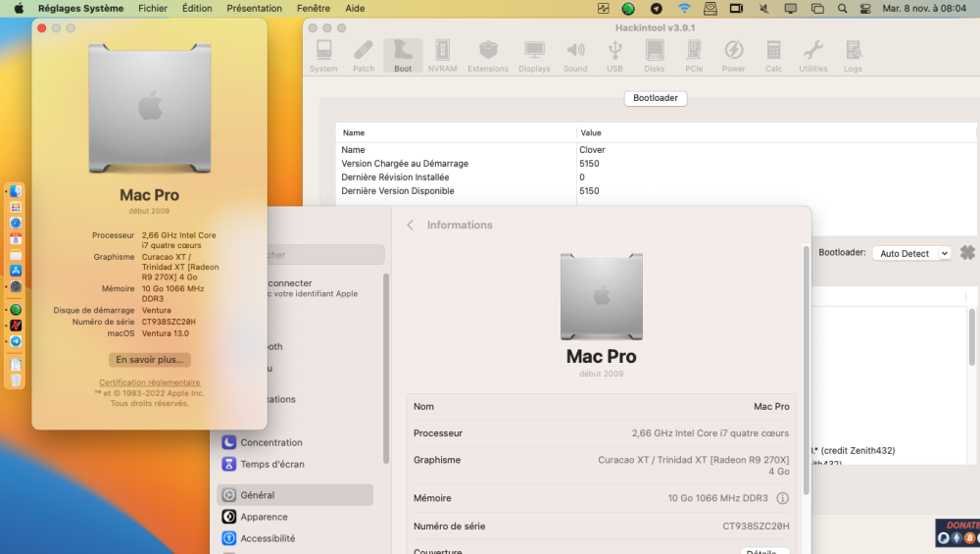
Task: Open the PCIe tab in Hackintool
Action: [694, 56]
